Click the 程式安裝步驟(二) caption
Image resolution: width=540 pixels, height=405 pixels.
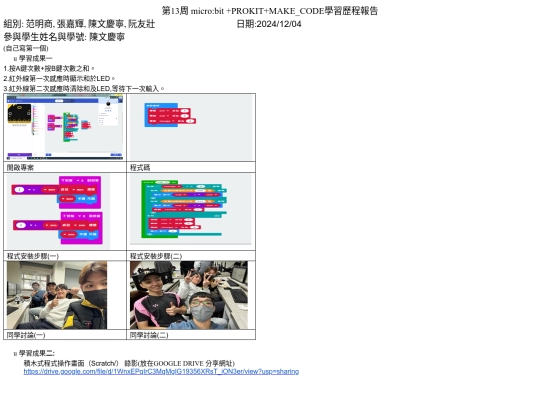pos(156,256)
